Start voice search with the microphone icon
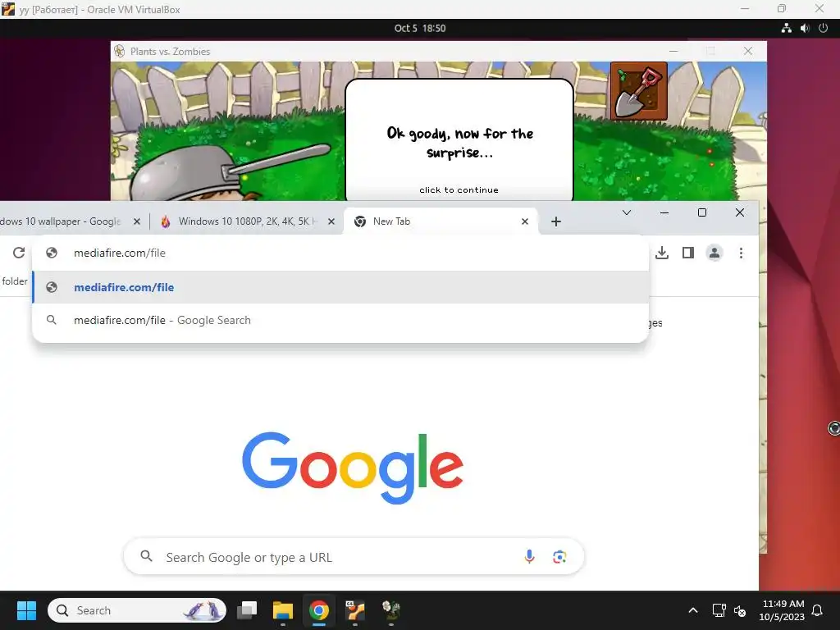Screen dimensions: 840x630 [529, 557]
